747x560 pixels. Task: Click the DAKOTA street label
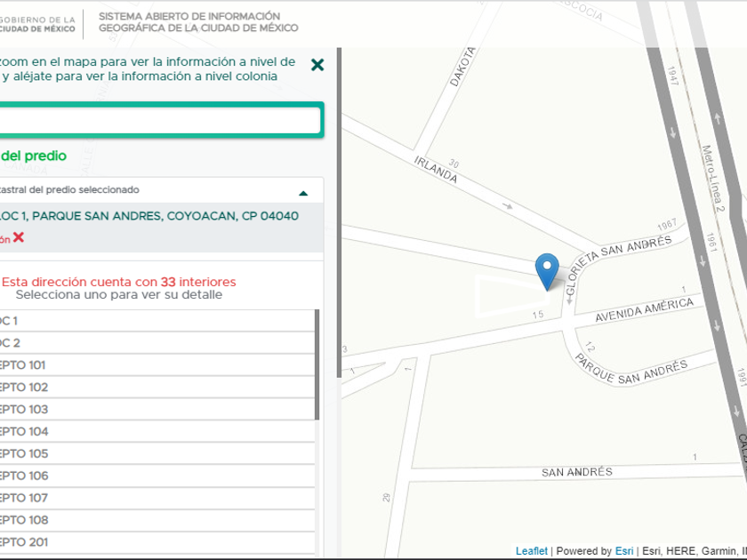click(462, 67)
